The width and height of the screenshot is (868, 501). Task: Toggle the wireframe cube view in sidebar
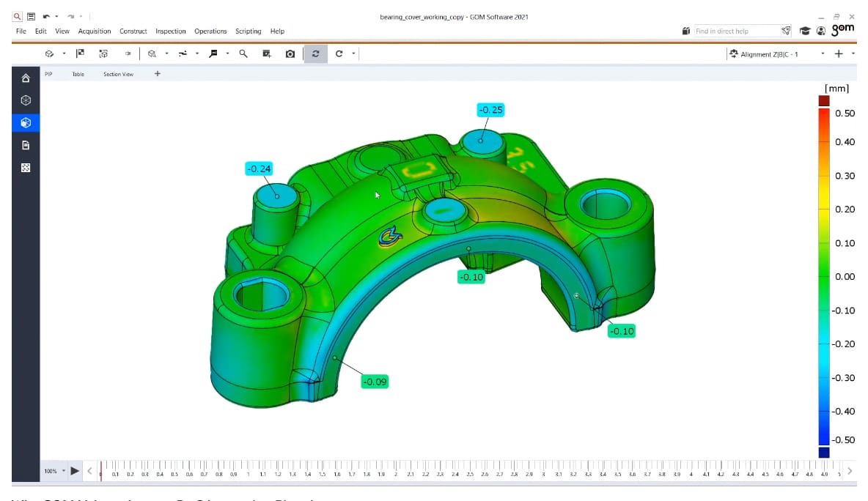pyautogui.click(x=26, y=100)
